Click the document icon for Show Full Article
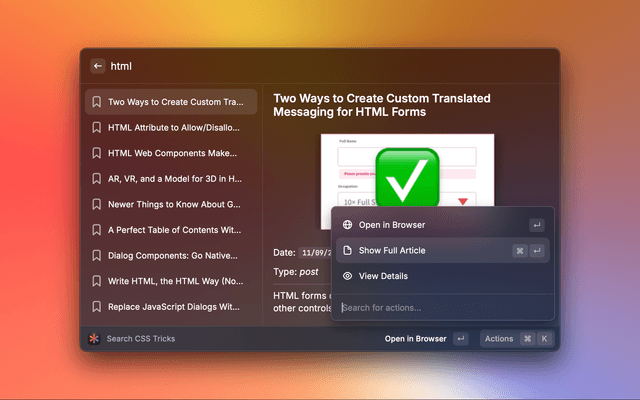Screen dimensions: 640x400 347,251
